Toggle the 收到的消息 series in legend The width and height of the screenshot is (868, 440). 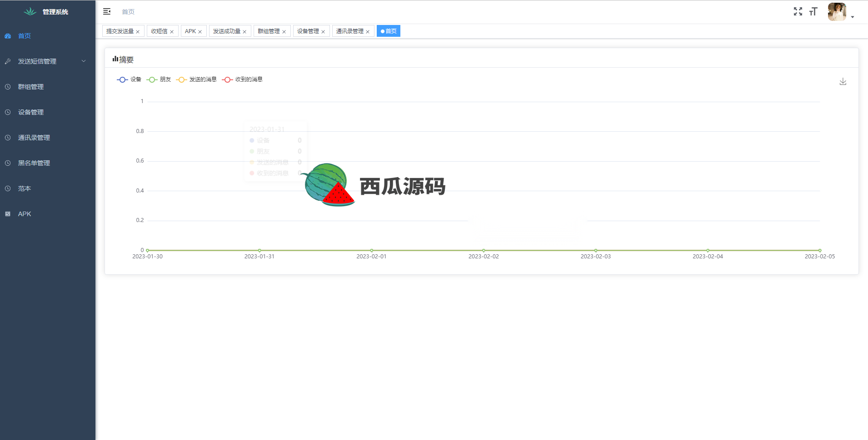(242, 79)
